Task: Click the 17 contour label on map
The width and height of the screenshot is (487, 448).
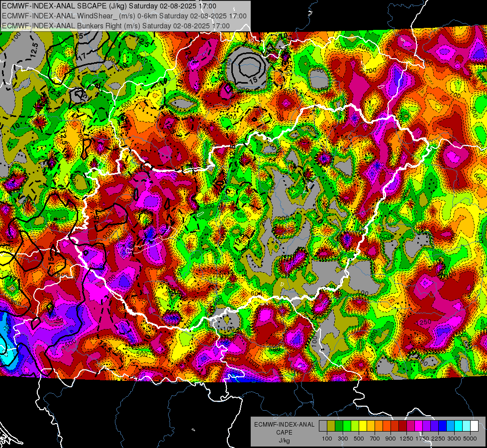Action: click(x=82, y=56)
